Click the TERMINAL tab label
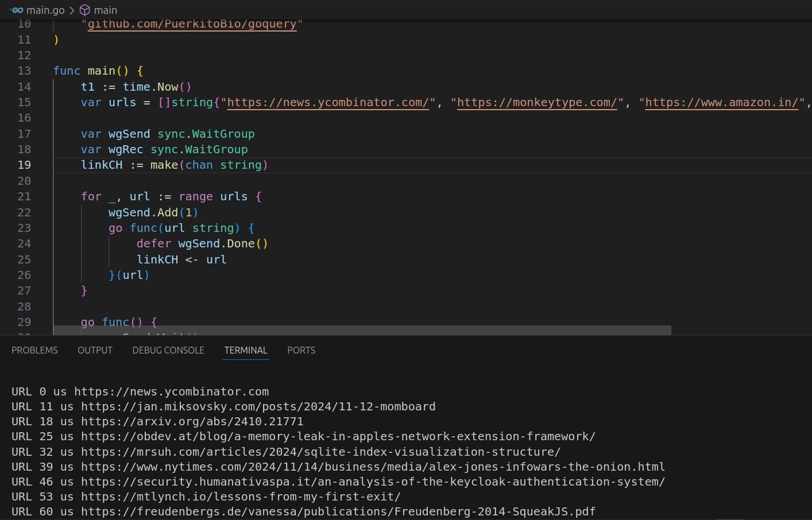812x520 pixels. pos(245,350)
